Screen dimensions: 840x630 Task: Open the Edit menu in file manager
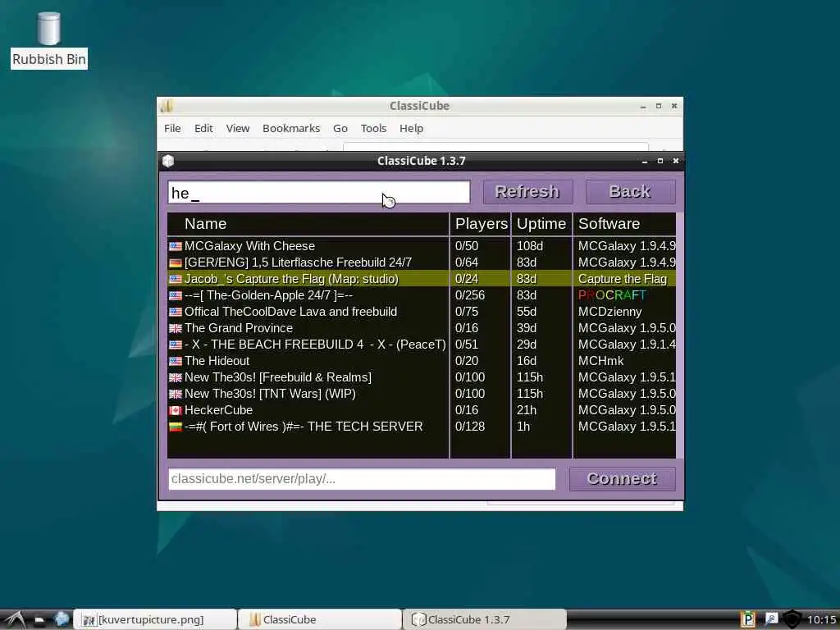[203, 129]
